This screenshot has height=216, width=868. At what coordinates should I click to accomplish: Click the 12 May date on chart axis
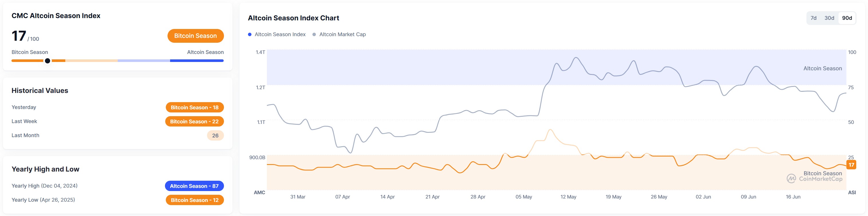tap(568, 197)
